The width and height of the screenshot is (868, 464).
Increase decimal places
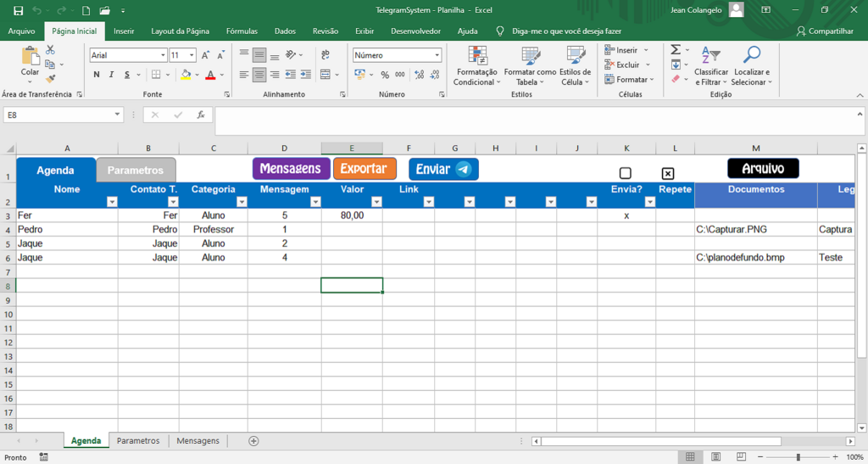(x=419, y=75)
